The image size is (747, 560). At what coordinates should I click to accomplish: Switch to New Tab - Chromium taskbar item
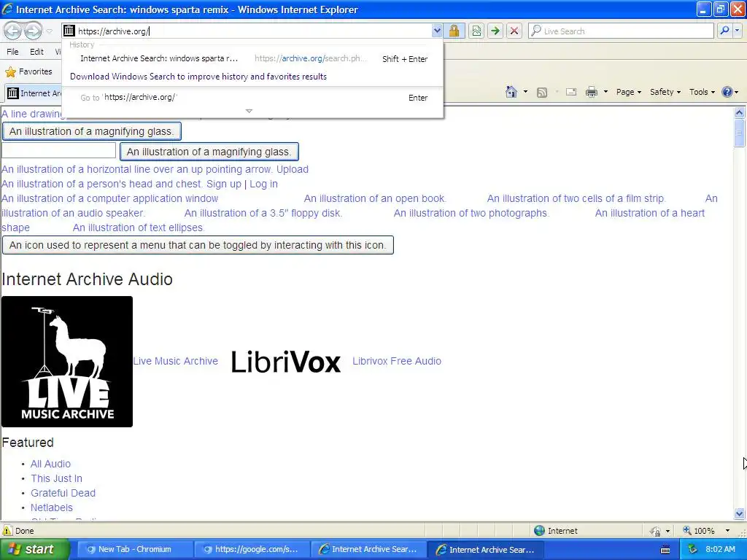tap(134, 550)
